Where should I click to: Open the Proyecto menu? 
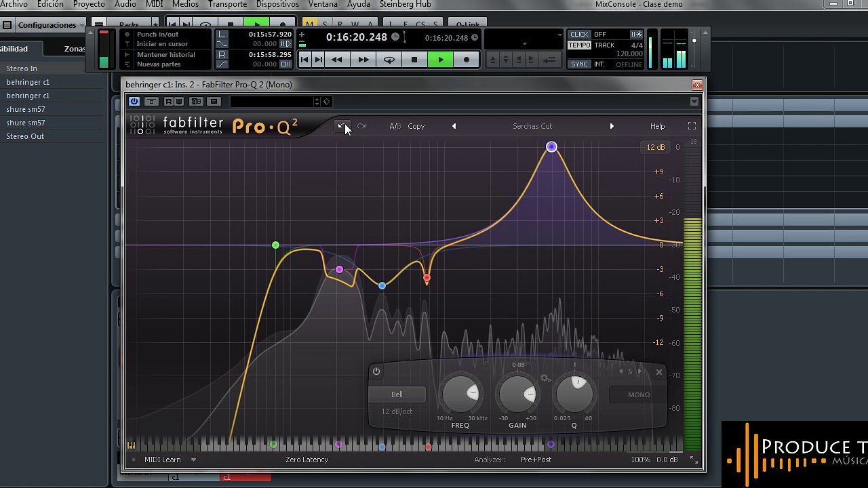pos(89,4)
